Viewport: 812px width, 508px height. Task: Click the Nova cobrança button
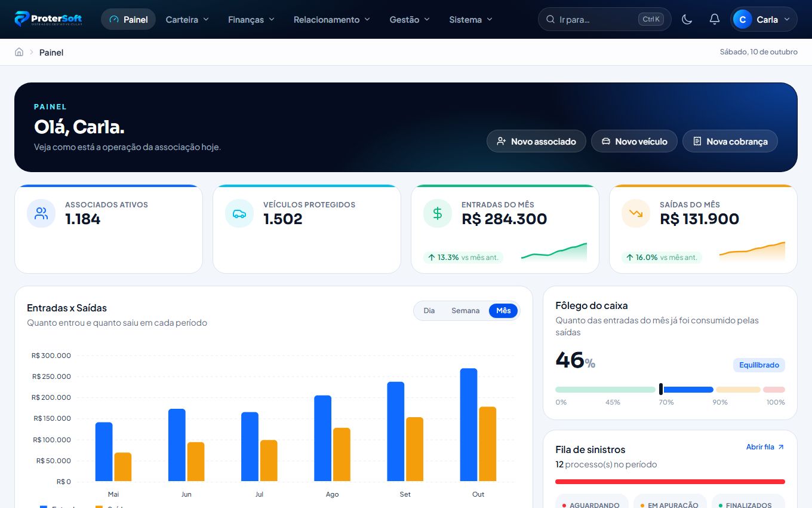[730, 141]
